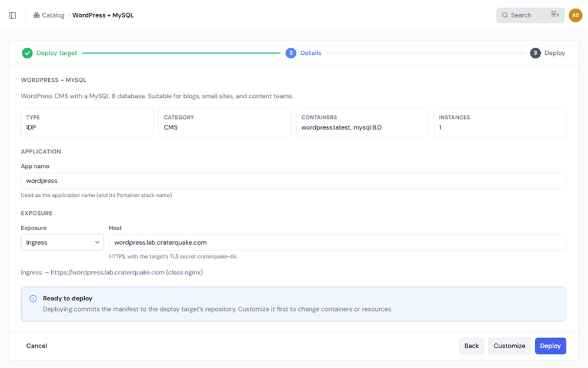The image size is (588, 368).
Task: Click the Ready to deploy heading
Action: click(68, 299)
